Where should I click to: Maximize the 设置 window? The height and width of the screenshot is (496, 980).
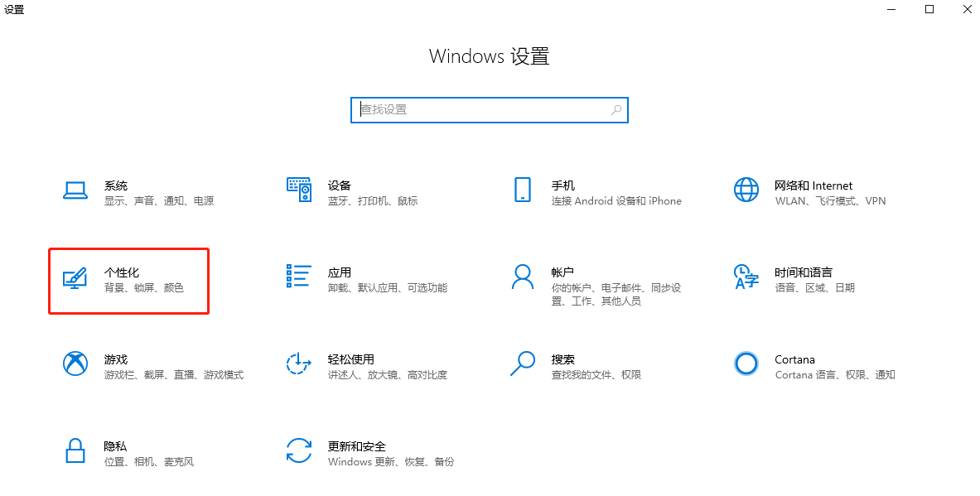(929, 10)
